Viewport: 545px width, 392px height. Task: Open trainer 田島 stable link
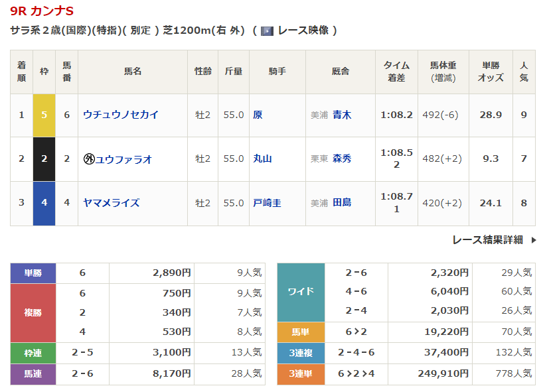click(x=342, y=203)
